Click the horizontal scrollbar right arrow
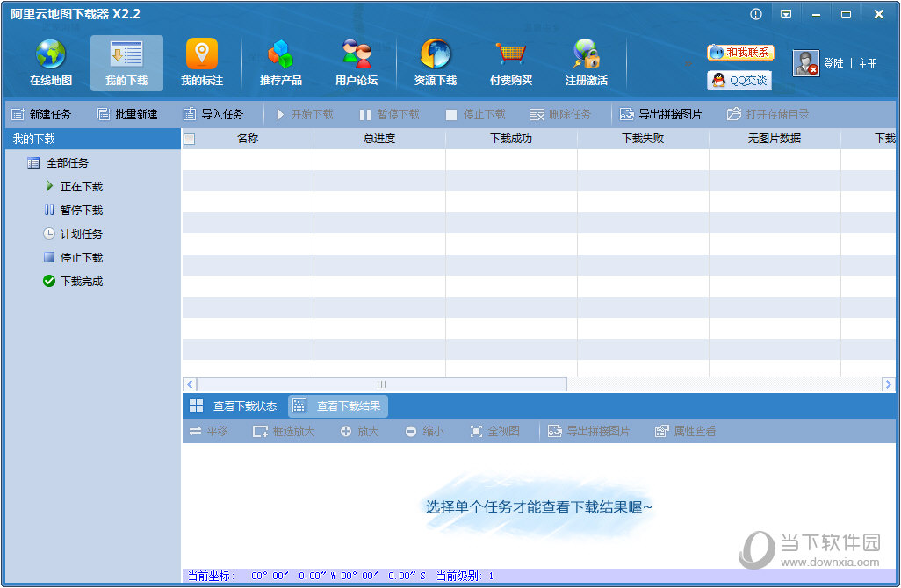Image resolution: width=901 pixels, height=588 pixels. click(x=889, y=384)
